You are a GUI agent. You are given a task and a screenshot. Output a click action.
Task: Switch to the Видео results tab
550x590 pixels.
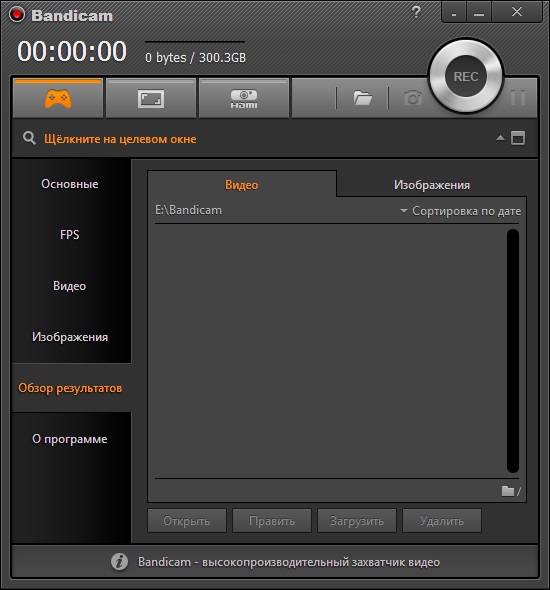coord(242,185)
